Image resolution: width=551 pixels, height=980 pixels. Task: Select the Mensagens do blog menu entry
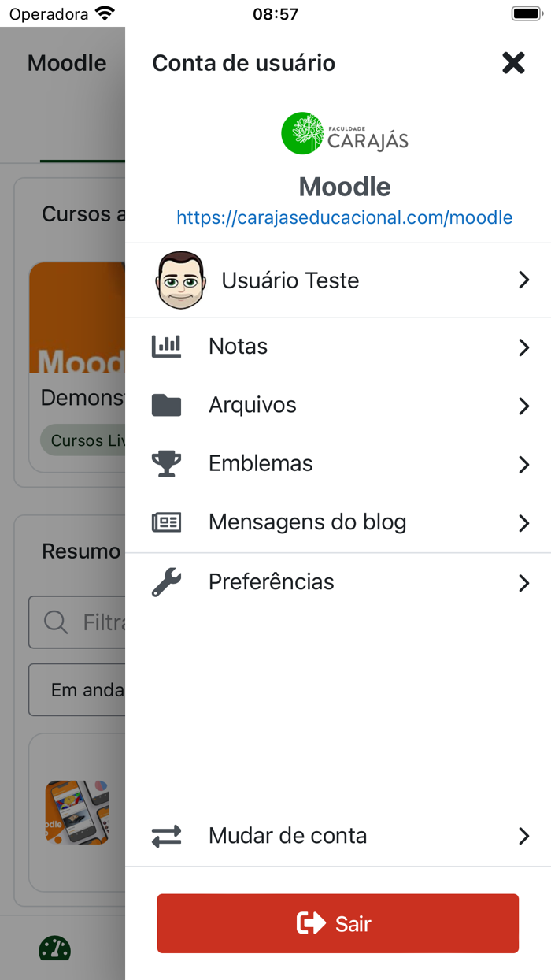tap(307, 522)
